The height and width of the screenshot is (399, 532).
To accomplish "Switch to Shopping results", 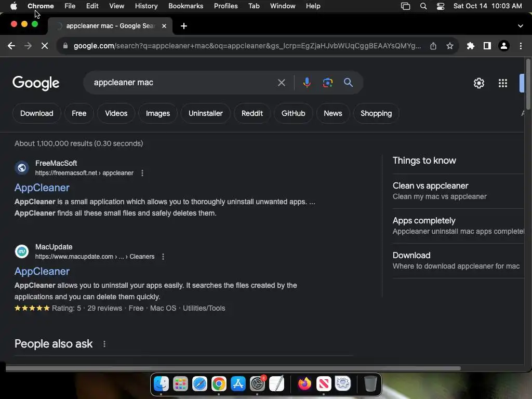I will pos(376,113).
